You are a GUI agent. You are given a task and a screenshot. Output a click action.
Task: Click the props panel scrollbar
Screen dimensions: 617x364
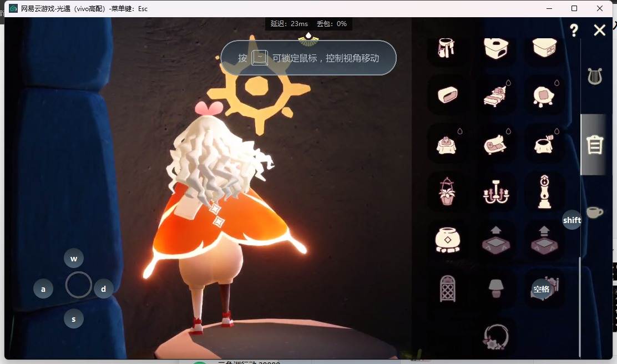pos(580,307)
